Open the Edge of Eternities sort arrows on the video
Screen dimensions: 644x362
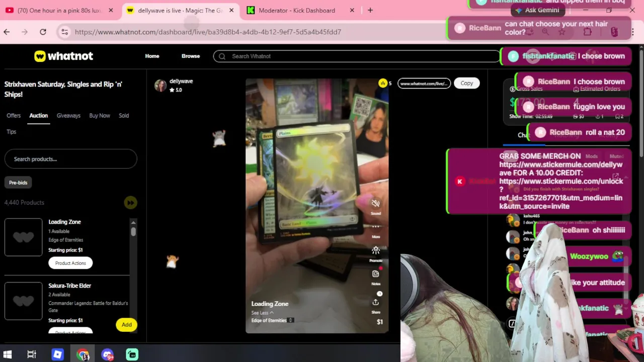(290, 320)
